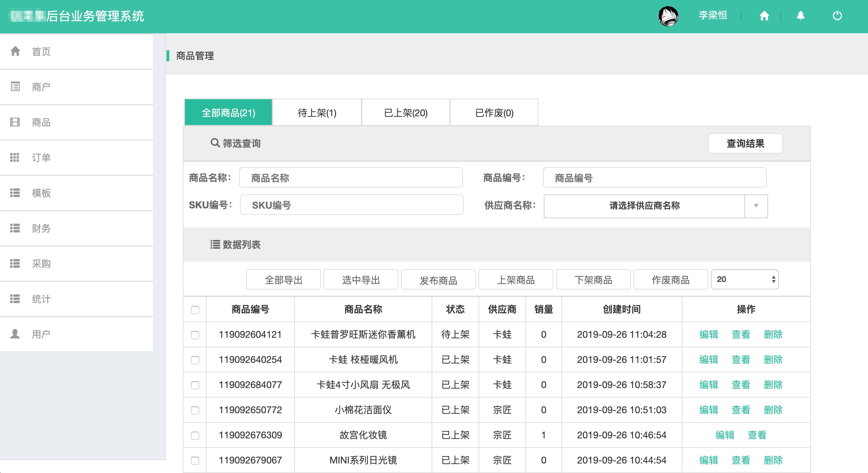
Task: Click the 作废商品 button
Action: coord(671,280)
